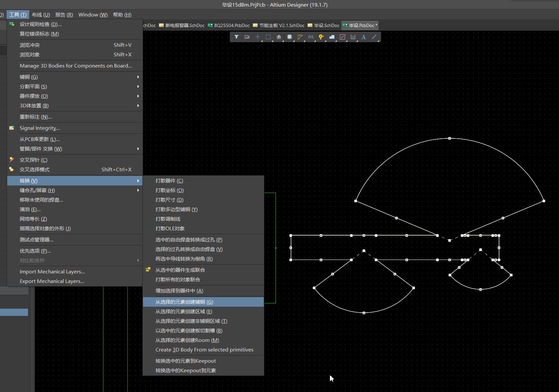Click Design Rule Check menu icon
559x392 pixels.
pyautogui.click(x=12, y=24)
